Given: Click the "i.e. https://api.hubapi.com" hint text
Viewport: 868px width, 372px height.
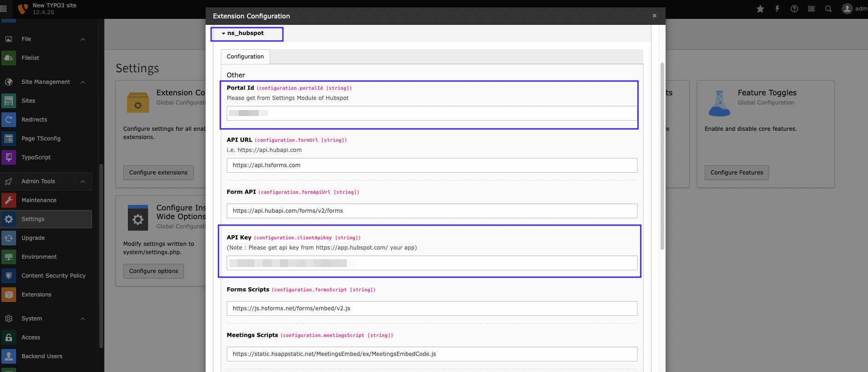Looking at the screenshot, I should coord(264,150).
